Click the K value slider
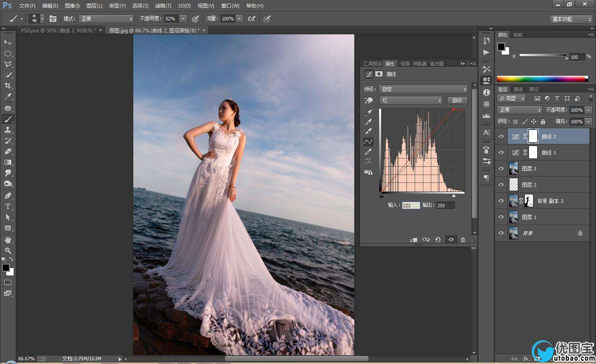596x364 pixels. 543,55
